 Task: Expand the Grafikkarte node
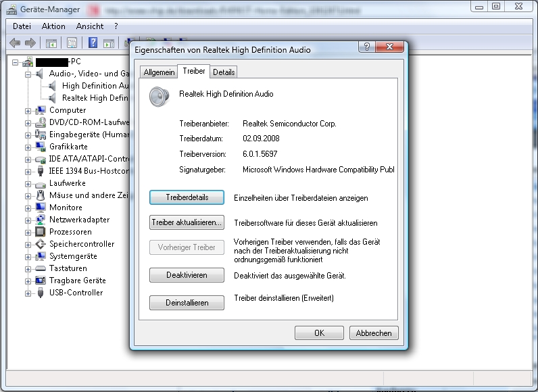pyautogui.click(x=28, y=147)
